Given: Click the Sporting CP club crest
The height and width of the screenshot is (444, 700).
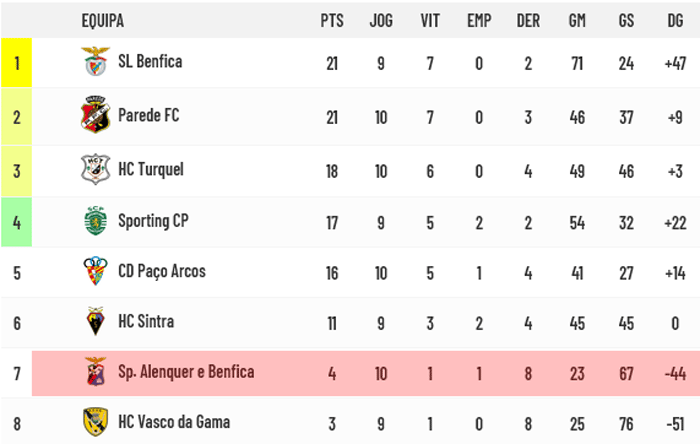Looking at the screenshot, I should (95, 220).
